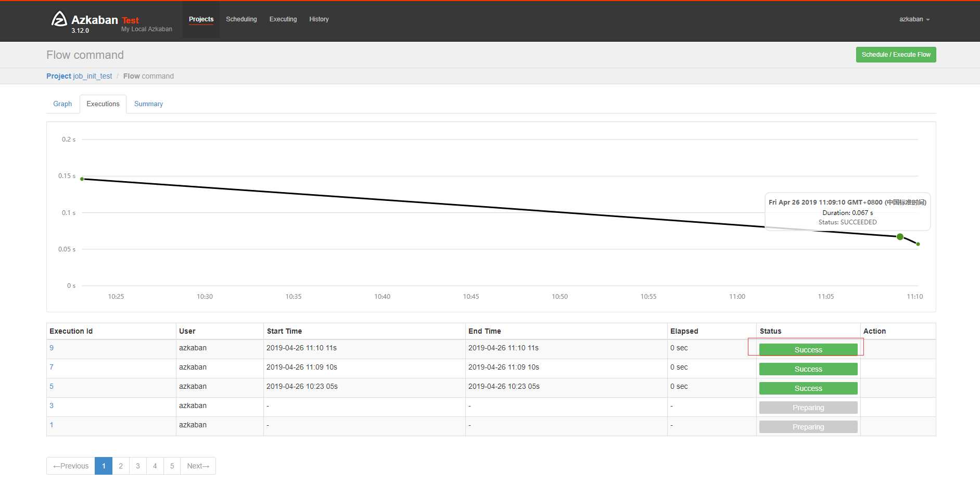This screenshot has height=482, width=980.
Task: Click Success status for execution 5
Action: (x=808, y=388)
